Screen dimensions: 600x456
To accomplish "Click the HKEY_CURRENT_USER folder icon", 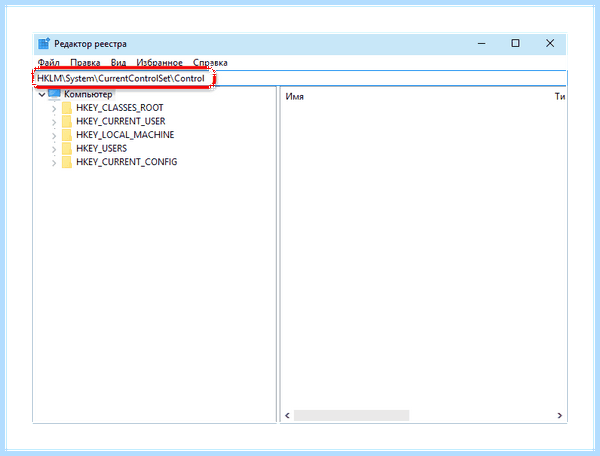I will tap(67, 121).
